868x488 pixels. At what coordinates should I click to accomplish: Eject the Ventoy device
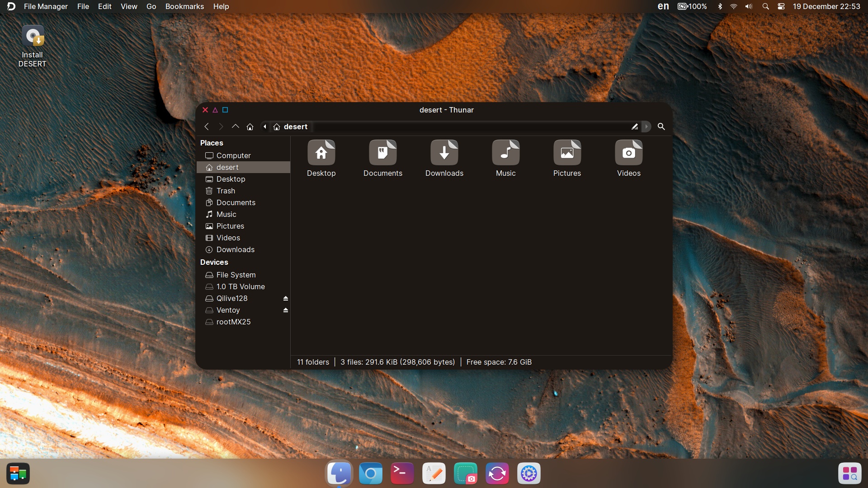click(285, 310)
